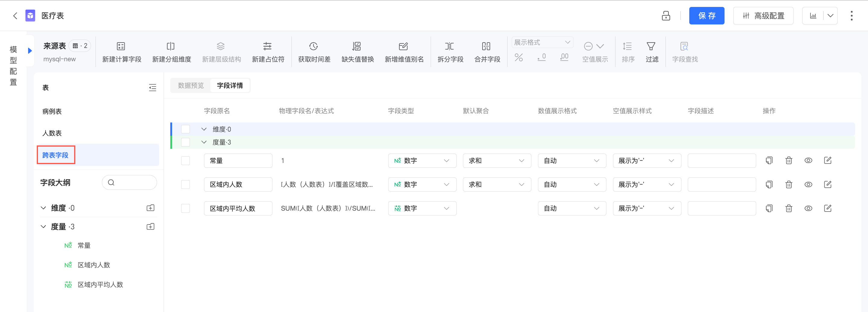Copy the 区域内平均人数 field row
This screenshot has height=312, width=868.
click(x=769, y=209)
